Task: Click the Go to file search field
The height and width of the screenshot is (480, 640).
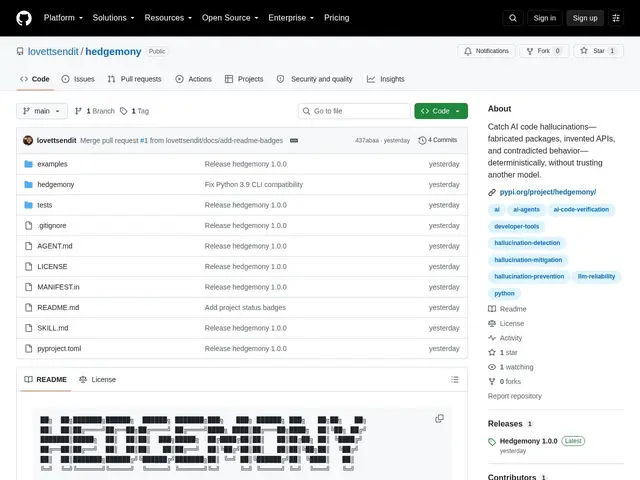Action: point(354,111)
